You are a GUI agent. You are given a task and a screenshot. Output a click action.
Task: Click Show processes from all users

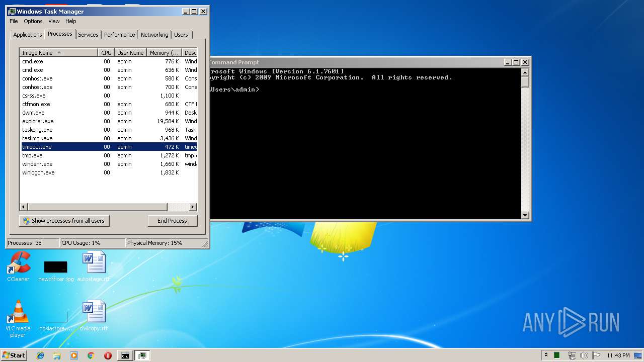click(64, 221)
